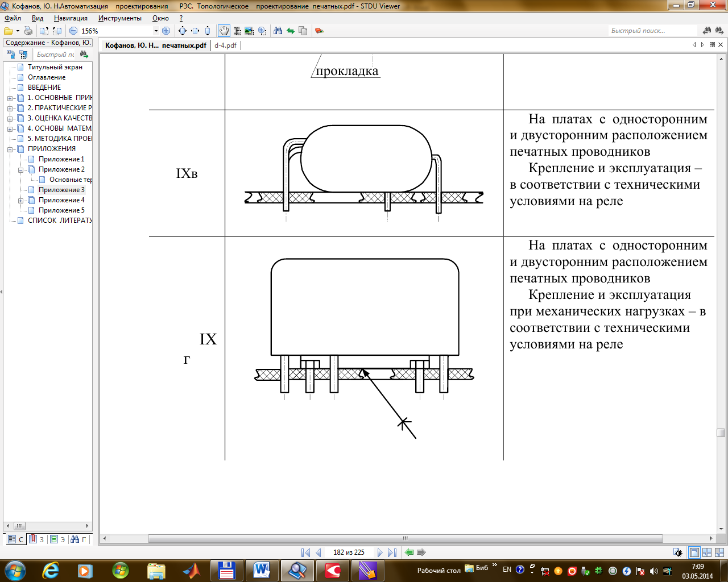Open the ? help menu
This screenshot has width=728, height=582.
(x=181, y=18)
